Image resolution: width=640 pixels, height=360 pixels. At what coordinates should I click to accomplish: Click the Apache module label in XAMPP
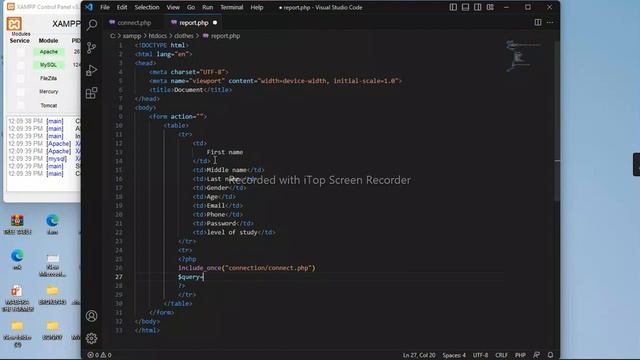49,52
